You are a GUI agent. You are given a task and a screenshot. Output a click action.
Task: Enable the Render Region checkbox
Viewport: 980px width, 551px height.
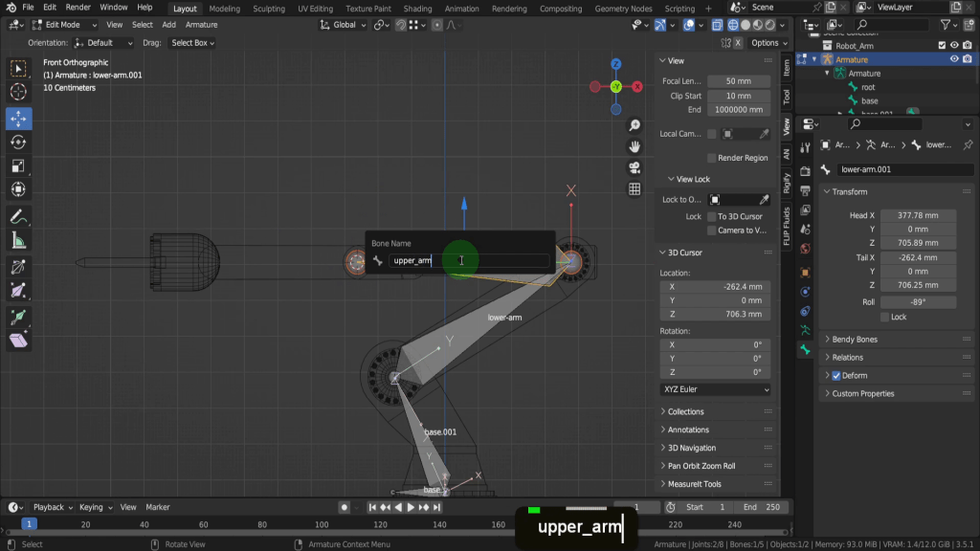pos(711,158)
